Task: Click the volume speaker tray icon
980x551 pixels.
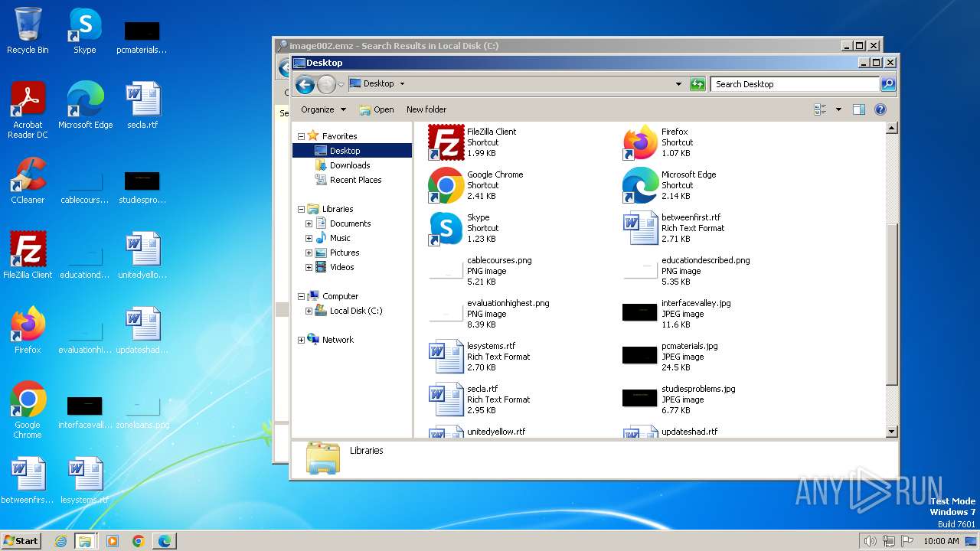Action: [x=870, y=541]
